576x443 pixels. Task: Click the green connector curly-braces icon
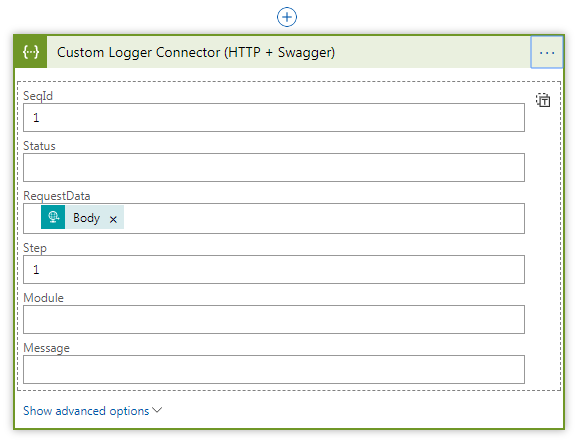point(30,52)
